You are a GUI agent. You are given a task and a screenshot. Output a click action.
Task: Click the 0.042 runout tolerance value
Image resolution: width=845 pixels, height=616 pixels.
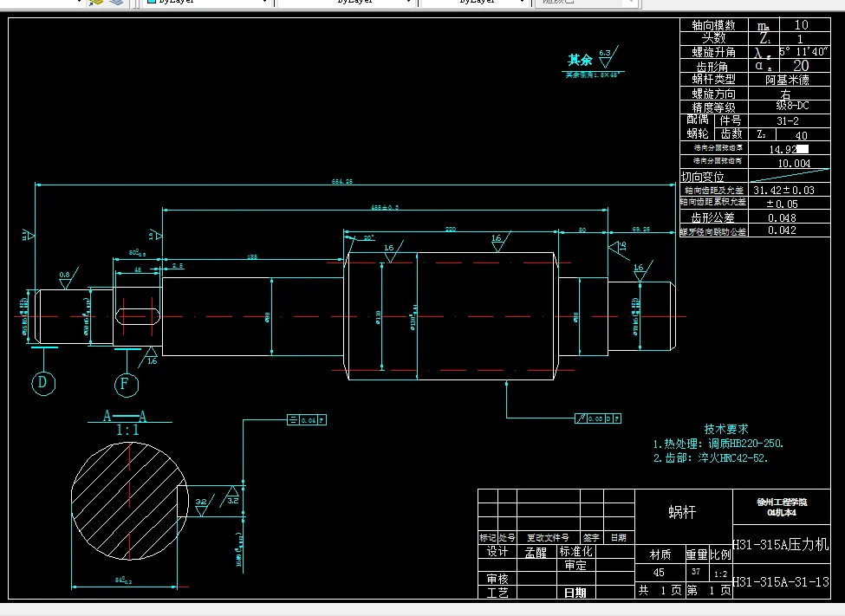pos(782,230)
